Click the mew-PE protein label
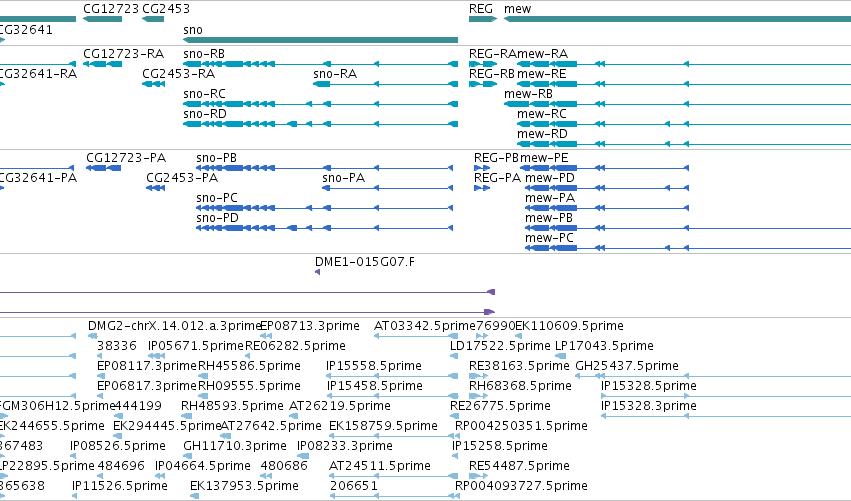 [544, 158]
